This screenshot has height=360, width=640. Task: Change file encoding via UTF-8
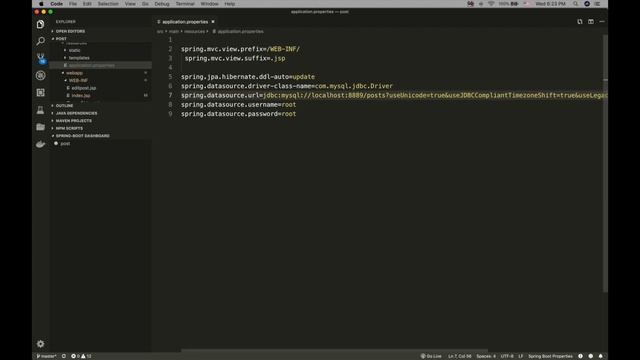(507, 356)
